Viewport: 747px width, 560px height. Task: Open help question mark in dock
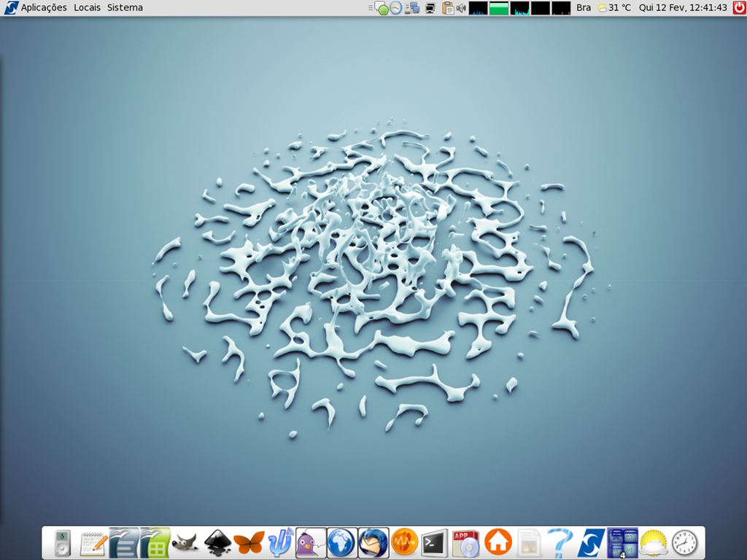(x=560, y=542)
